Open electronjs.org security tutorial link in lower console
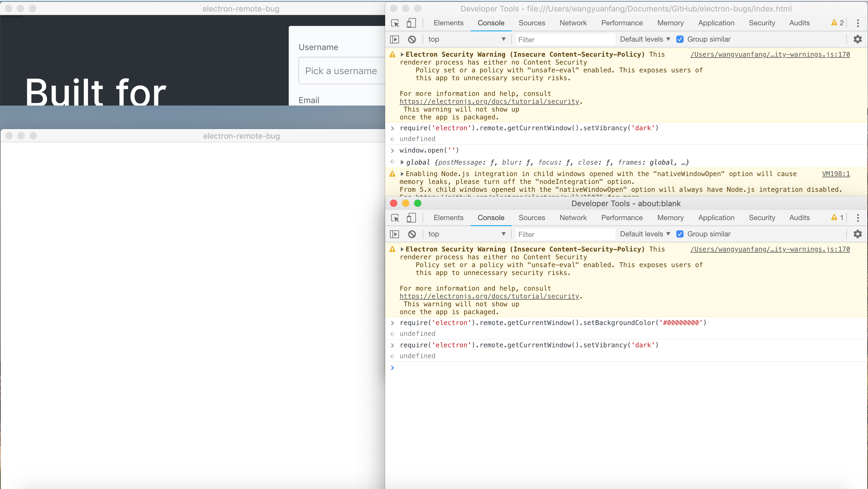 (x=489, y=296)
